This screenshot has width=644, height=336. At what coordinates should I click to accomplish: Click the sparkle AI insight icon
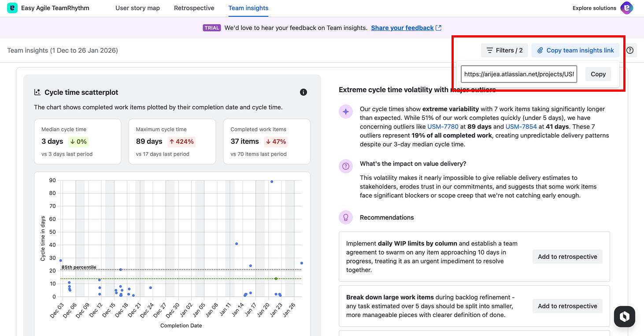(346, 112)
